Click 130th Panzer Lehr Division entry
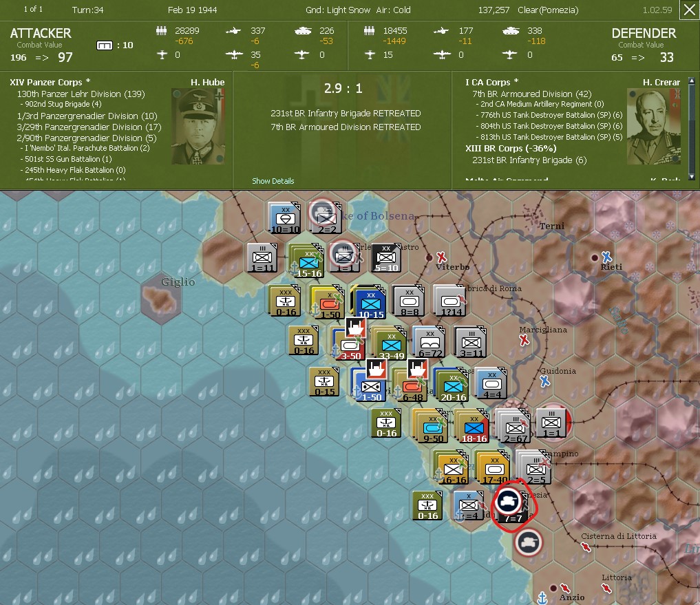Image resolution: width=700 pixels, height=605 pixels. (81, 94)
